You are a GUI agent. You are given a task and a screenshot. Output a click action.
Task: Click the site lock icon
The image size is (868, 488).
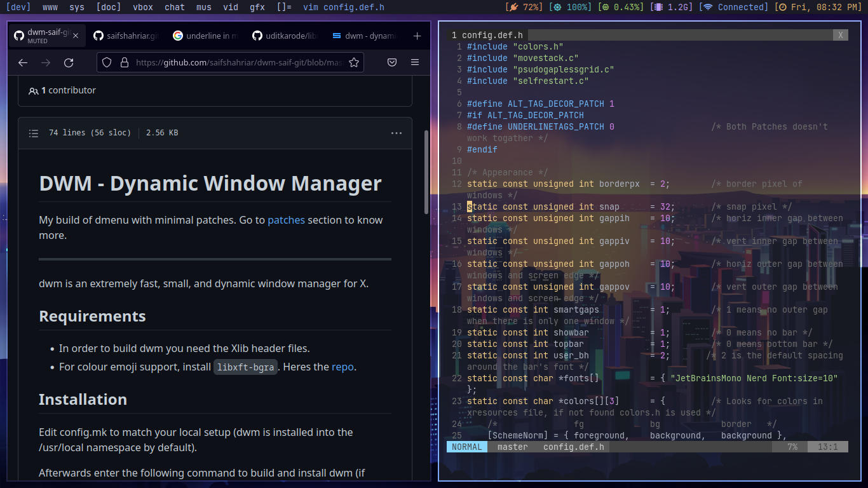124,62
